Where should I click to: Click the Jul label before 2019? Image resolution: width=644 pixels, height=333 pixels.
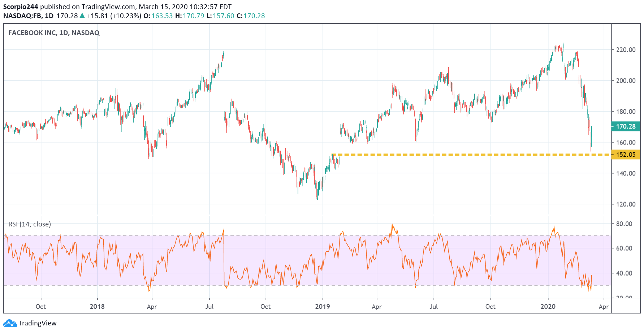(x=209, y=307)
